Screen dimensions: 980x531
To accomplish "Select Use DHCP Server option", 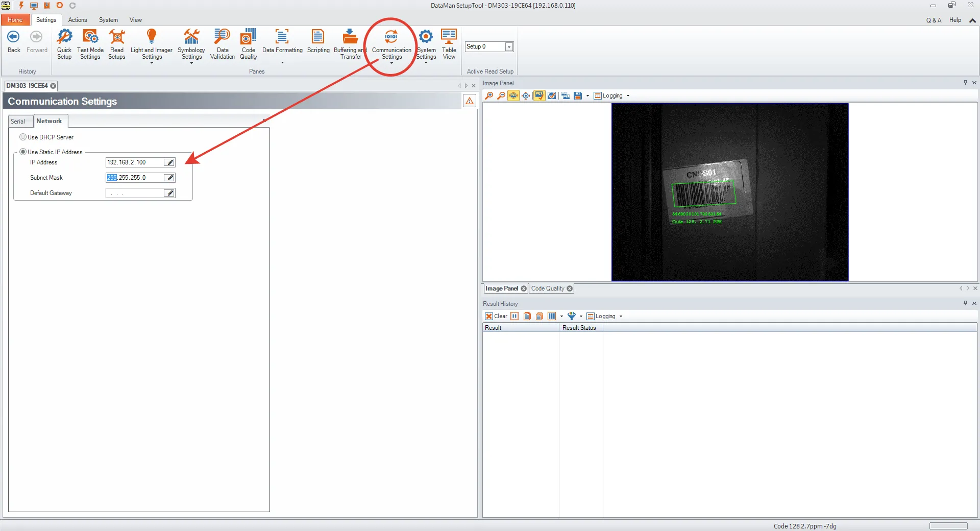I will pos(23,137).
